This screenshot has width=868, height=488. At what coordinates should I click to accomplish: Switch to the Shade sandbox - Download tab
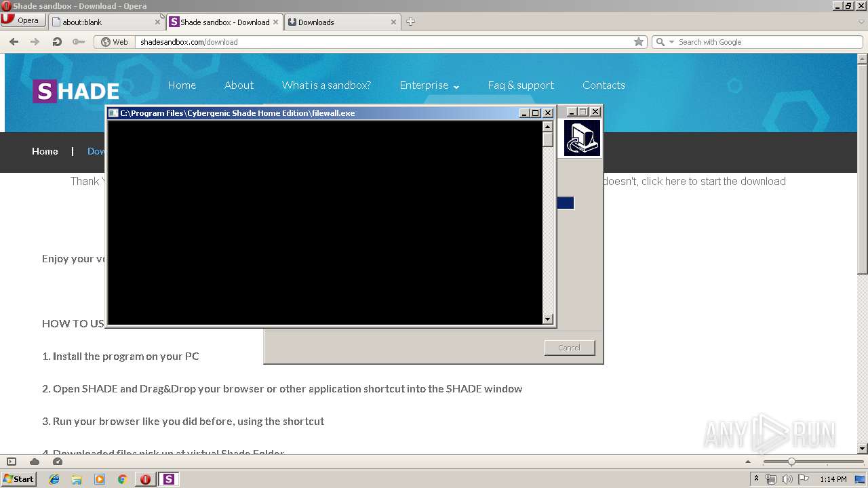(224, 22)
